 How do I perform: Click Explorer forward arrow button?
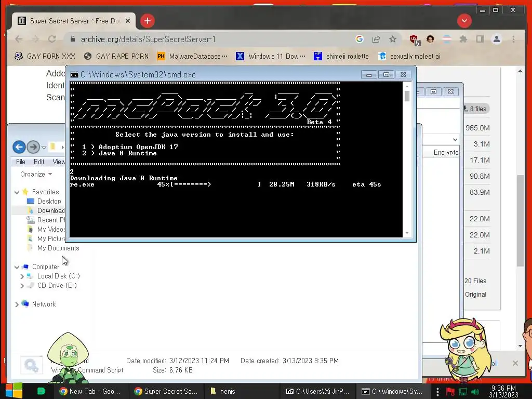pos(33,147)
